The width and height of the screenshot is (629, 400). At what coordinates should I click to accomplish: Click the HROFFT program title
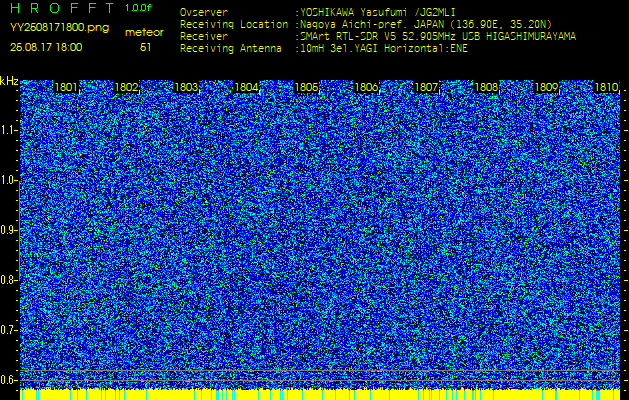coord(62,8)
